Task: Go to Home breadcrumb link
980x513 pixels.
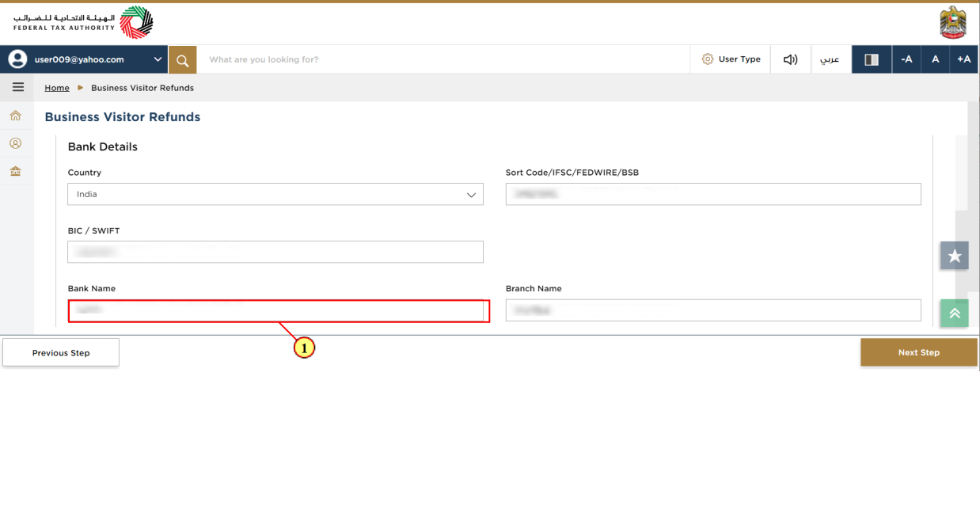Action: point(57,88)
